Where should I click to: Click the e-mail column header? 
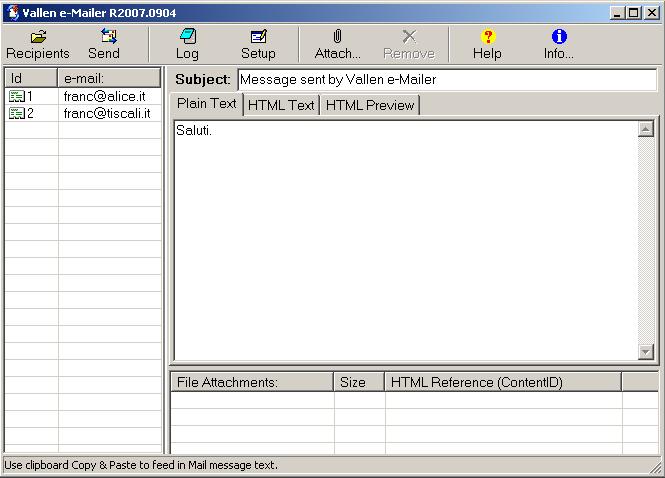click(108, 78)
